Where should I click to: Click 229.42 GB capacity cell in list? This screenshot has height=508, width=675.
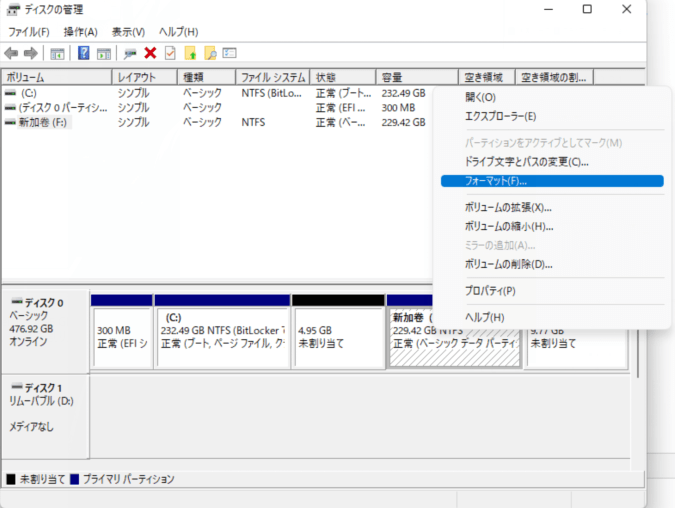403,122
